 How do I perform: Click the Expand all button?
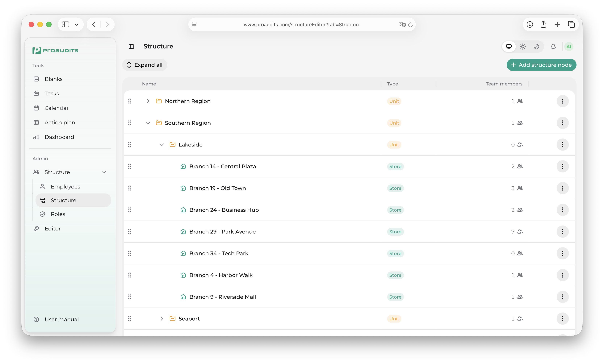coord(145,65)
